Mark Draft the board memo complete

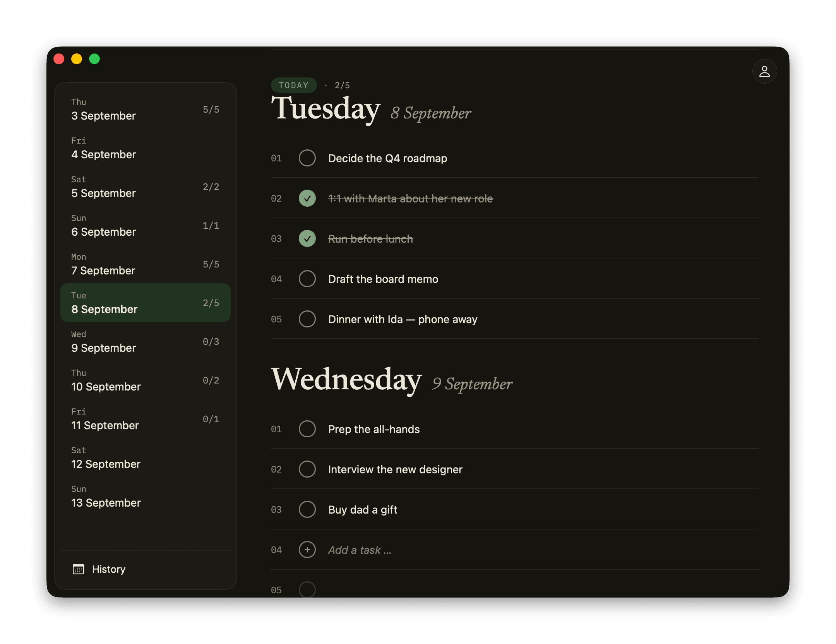307,279
